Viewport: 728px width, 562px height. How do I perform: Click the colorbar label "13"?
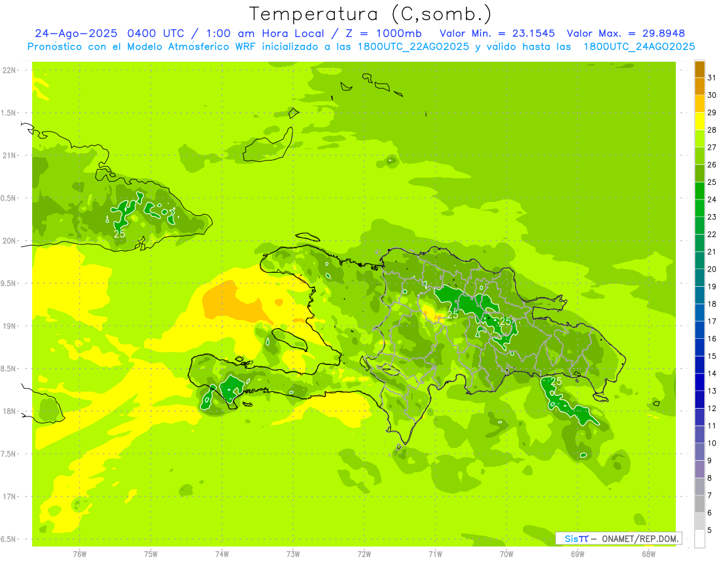coord(712,391)
